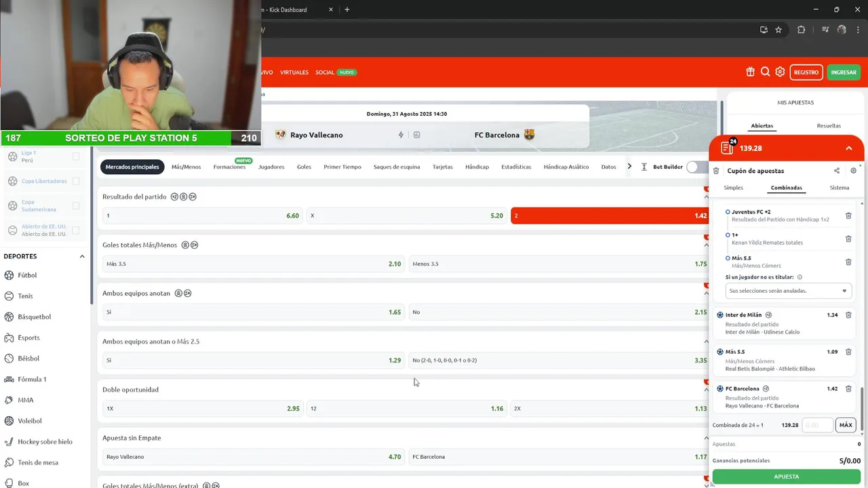
Task: Click the lightning icon in the match header
Action: [401, 135]
